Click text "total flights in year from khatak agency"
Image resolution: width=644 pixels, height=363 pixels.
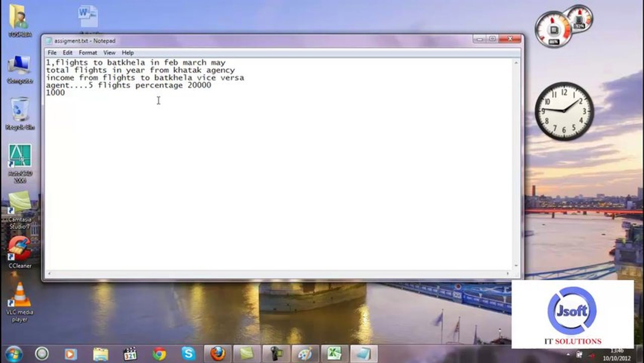tap(140, 70)
